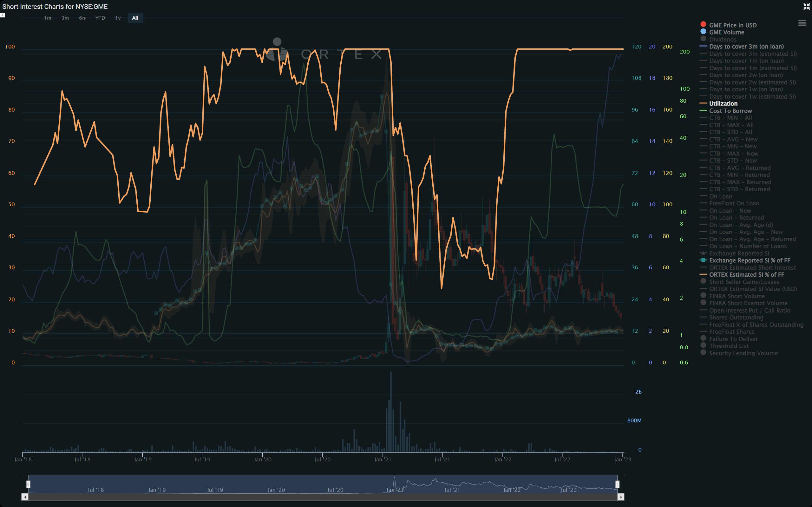
Task: Select the YTD zoom range
Action: 100,18
